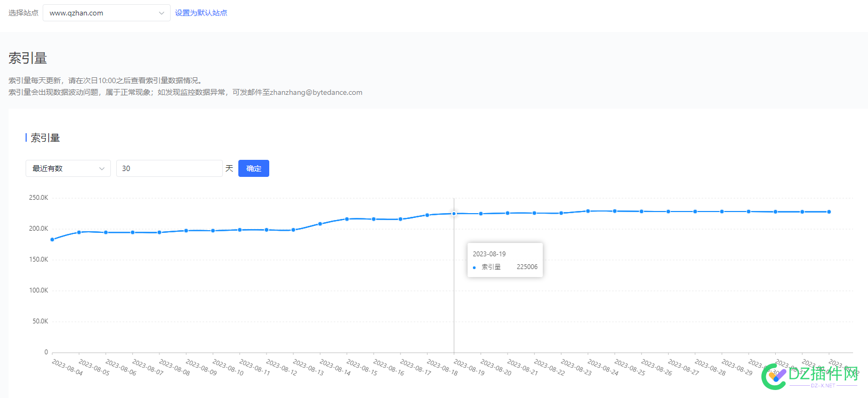The image size is (868, 398).
Task: Select the chart data point for 2023-08-05
Action: [x=79, y=232]
